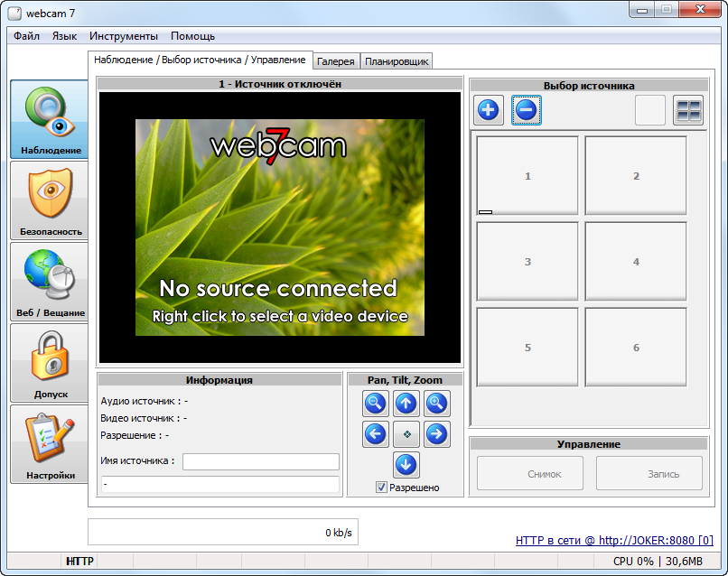Viewport: 728px width, 576px height.
Task: Click the blue minus remove source icon
Action: [x=527, y=110]
